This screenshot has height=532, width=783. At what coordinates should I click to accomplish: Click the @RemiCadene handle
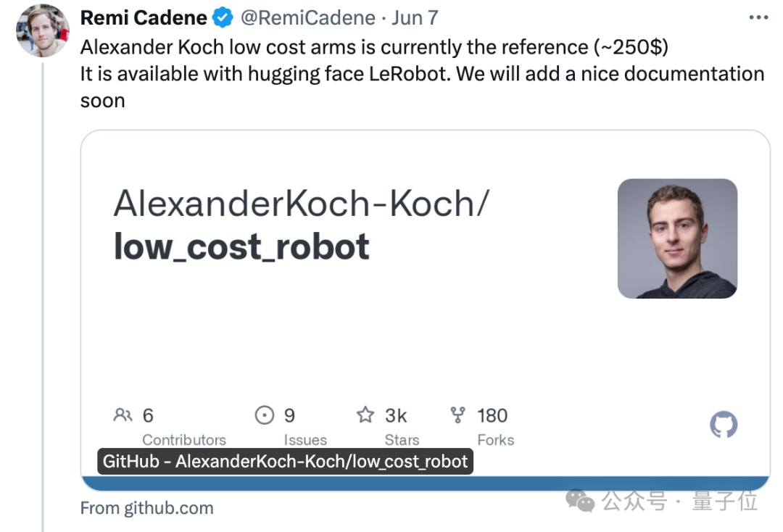pos(308,18)
